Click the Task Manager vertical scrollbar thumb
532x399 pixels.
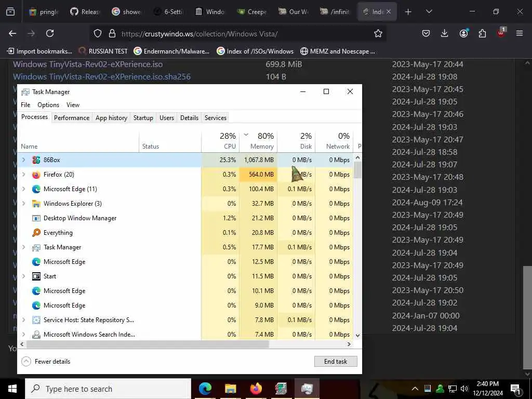(357, 170)
